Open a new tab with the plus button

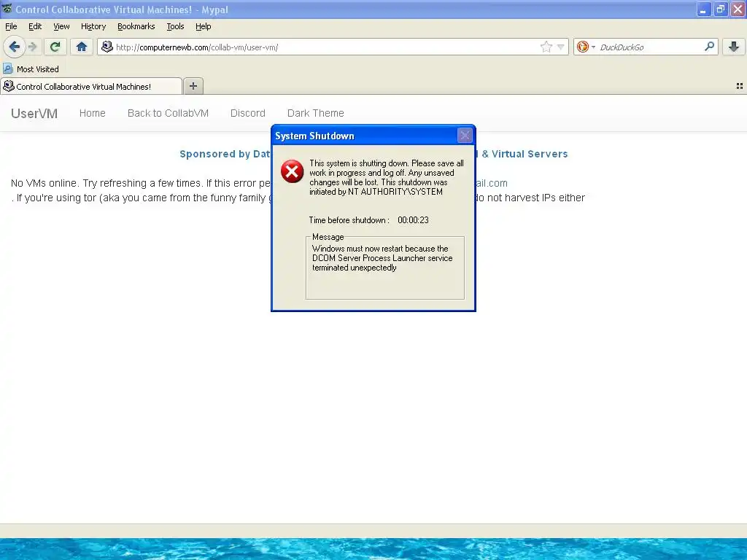point(193,86)
